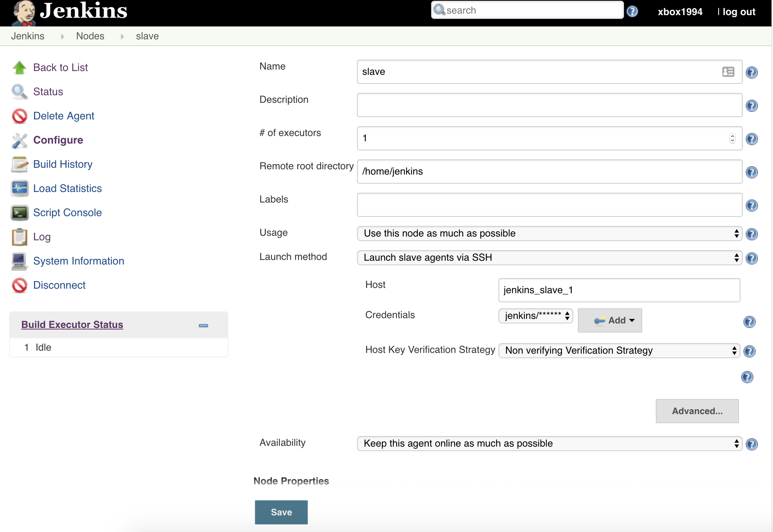The image size is (773, 532).
Task: Click the xbox1994 user link
Action: coord(680,12)
